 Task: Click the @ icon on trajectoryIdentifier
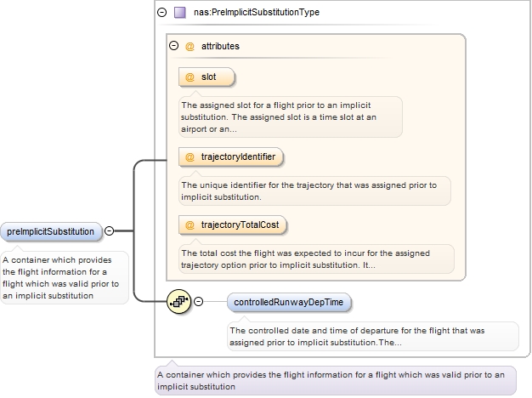(190, 157)
